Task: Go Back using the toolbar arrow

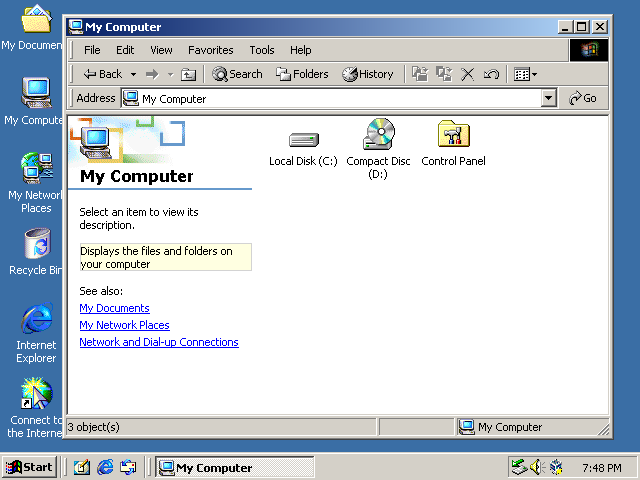Action: click(x=102, y=74)
